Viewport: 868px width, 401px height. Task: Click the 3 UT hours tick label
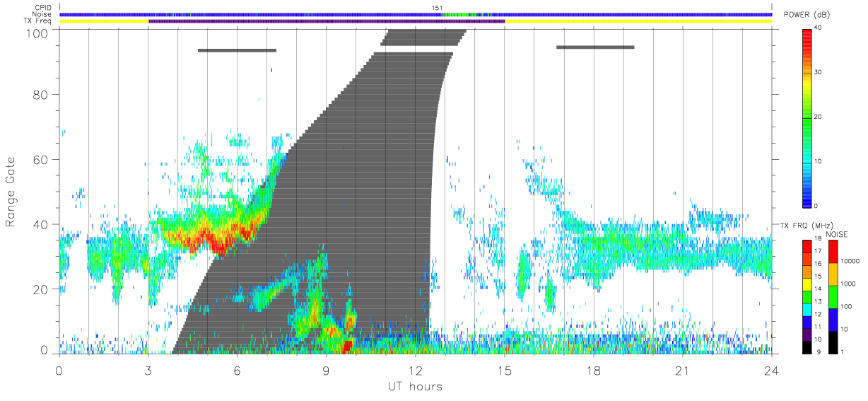pyautogui.click(x=148, y=371)
